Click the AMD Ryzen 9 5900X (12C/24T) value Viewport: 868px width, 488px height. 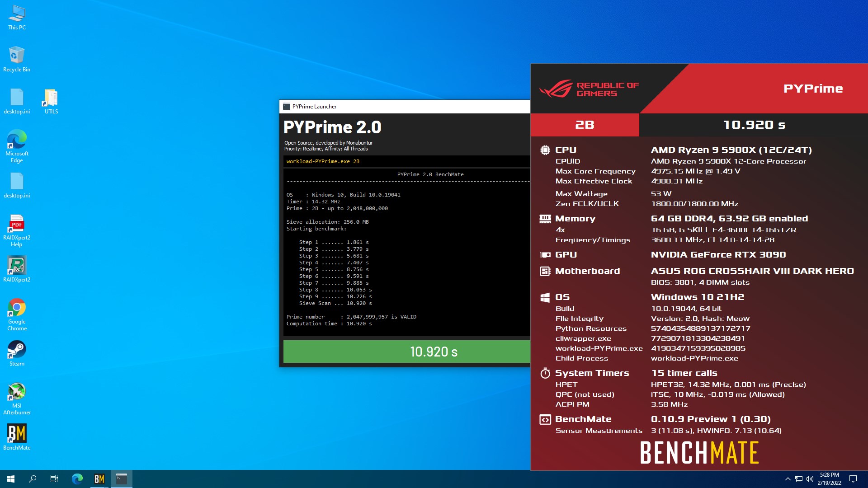(x=731, y=150)
